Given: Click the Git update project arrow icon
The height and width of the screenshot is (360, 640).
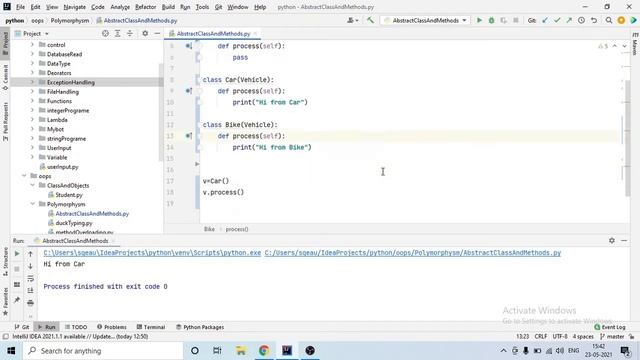Looking at the screenshot, I should (x=545, y=20).
